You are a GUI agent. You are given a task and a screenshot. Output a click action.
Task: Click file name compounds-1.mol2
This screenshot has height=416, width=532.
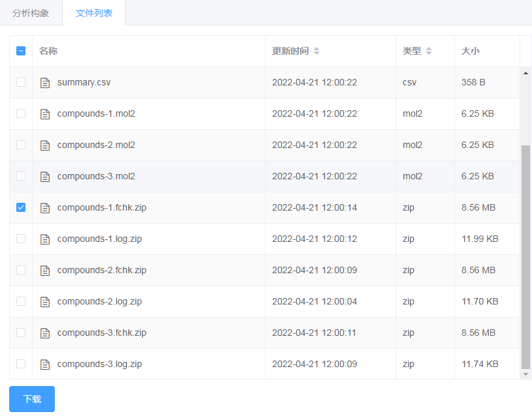pos(96,113)
